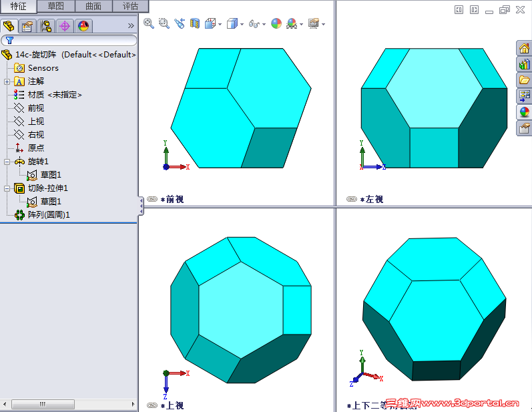The width and height of the screenshot is (532, 412).
Task: Click the Section View icon
Action: [x=195, y=23]
